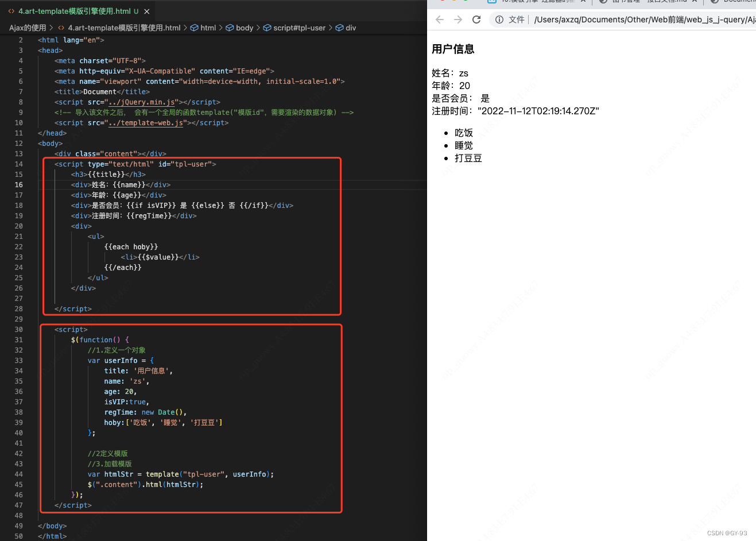756x541 pixels.
Task: Select the 4.art-template模版引擎使用.html editor tab
Action: (78, 11)
